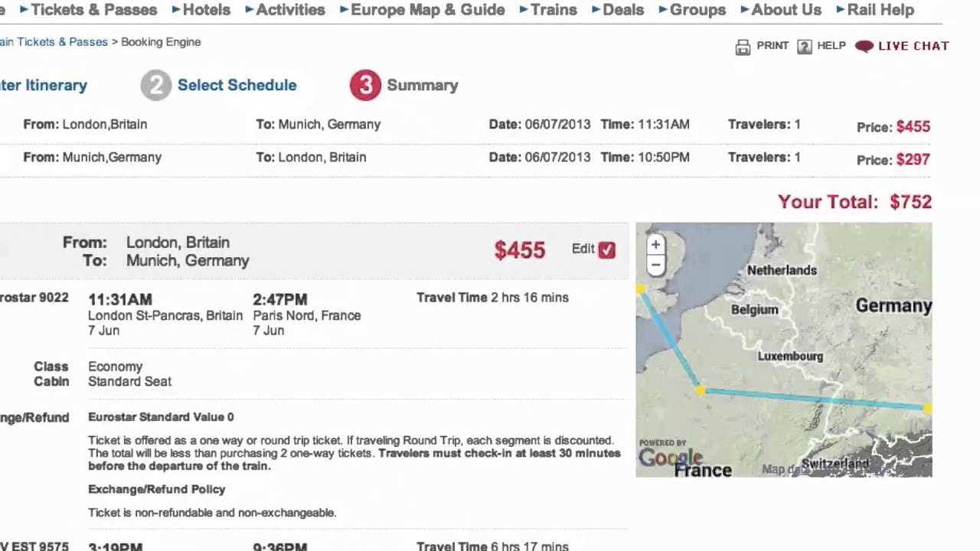
Task: Zoom out on the route map
Action: (x=655, y=265)
